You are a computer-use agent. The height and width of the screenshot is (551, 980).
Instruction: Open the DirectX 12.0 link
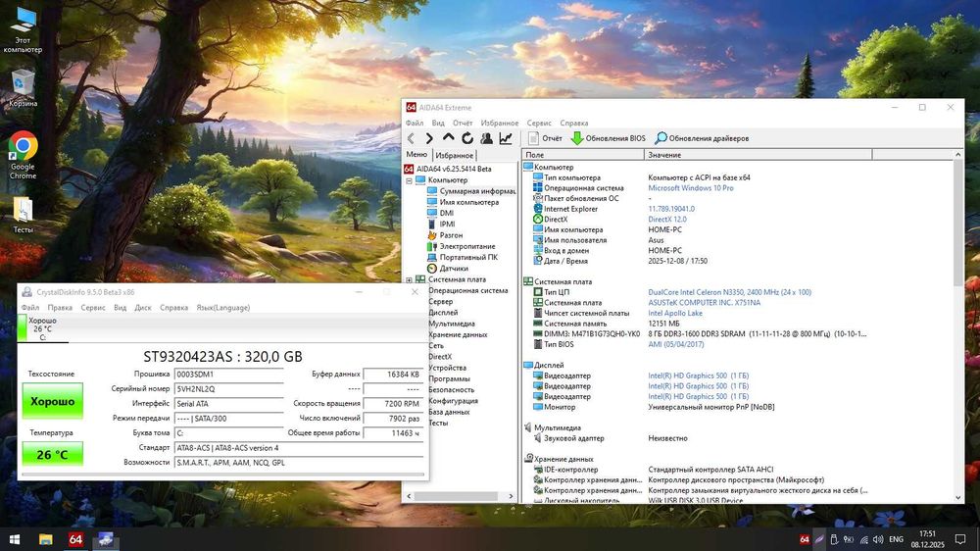[666, 219]
